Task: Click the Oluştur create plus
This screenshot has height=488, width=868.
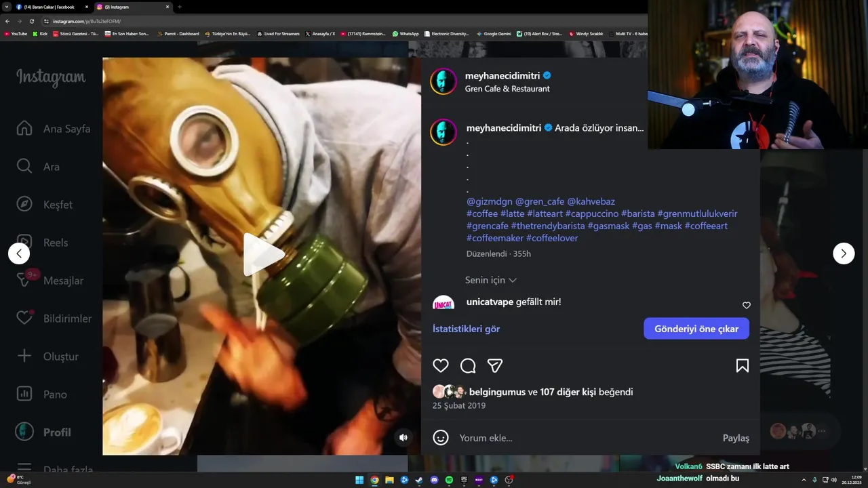Action: click(x=47, y=357)
